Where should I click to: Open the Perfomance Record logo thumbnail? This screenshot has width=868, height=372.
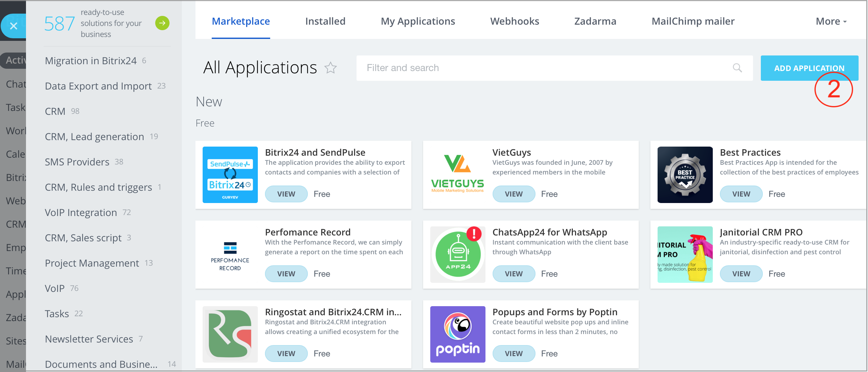[x=230, y=255]
